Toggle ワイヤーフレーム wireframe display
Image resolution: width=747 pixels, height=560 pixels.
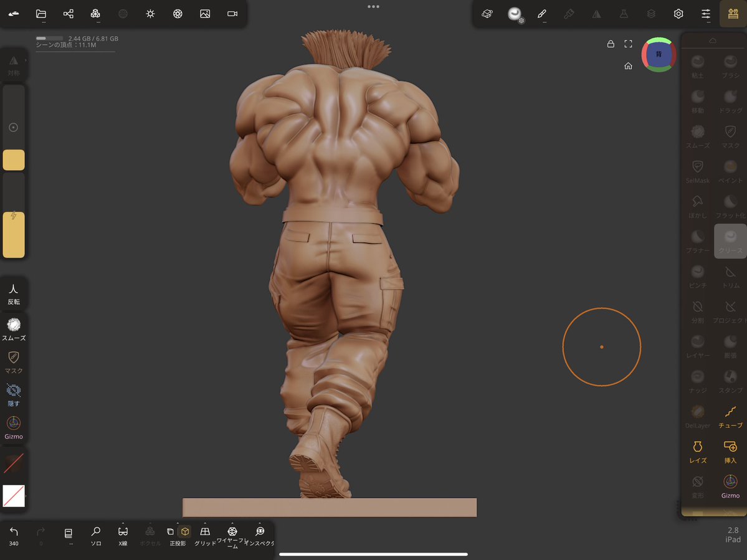pos(232,537)
